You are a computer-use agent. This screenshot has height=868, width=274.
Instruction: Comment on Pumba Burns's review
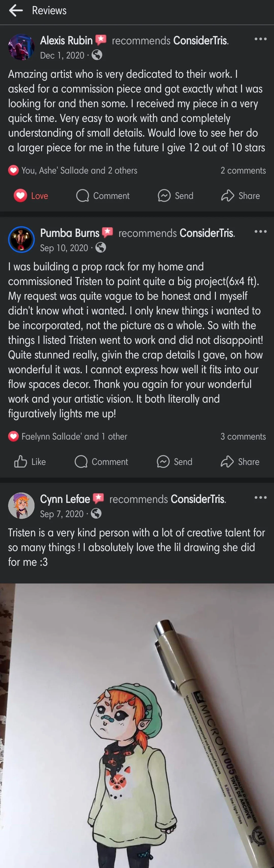click(x=101, y=462)
